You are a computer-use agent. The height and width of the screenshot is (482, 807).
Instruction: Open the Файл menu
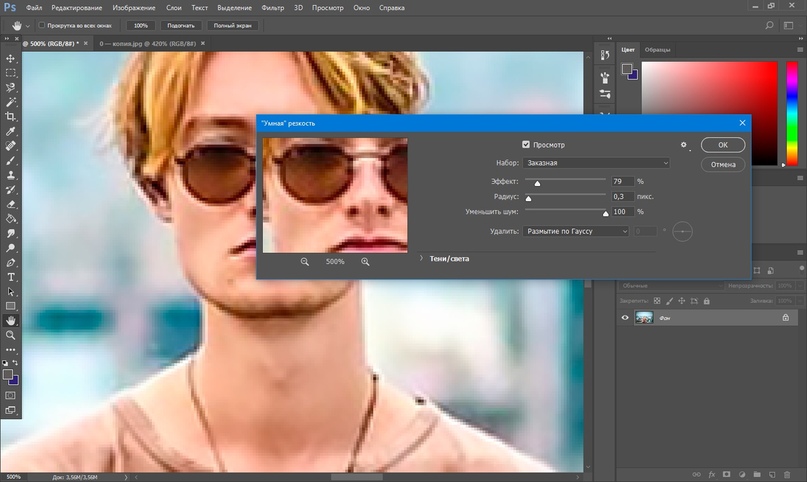[x=34, y=8]
